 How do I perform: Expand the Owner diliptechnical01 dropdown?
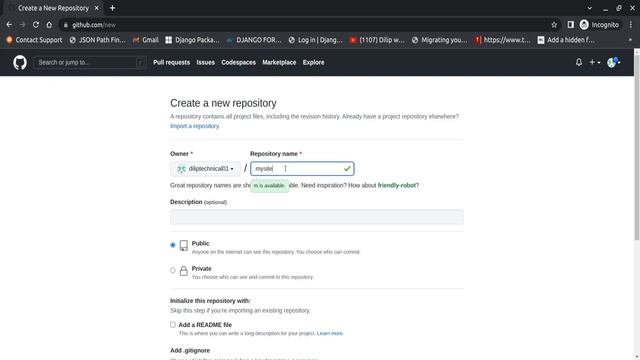[x=205, y=169]
